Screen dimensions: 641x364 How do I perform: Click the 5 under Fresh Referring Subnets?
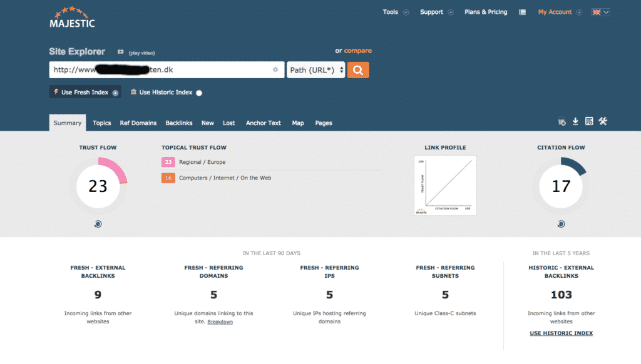click(x=445, y=295)
